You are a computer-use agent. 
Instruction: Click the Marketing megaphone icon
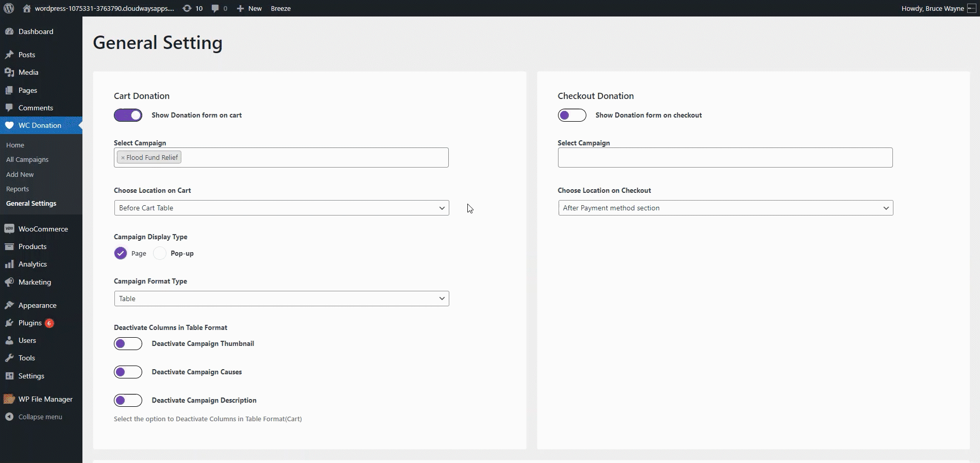[9, 282]
